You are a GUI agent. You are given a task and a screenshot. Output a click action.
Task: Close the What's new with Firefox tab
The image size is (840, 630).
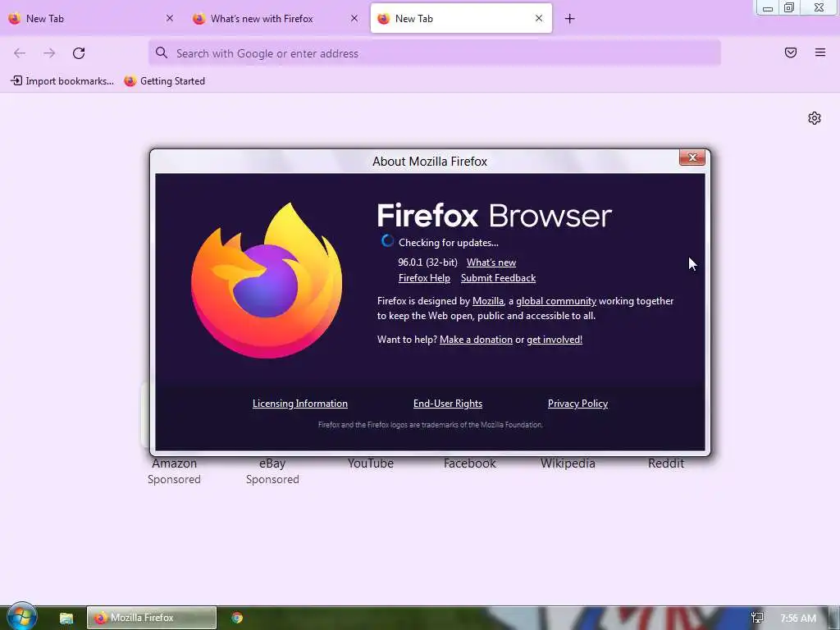354,18
